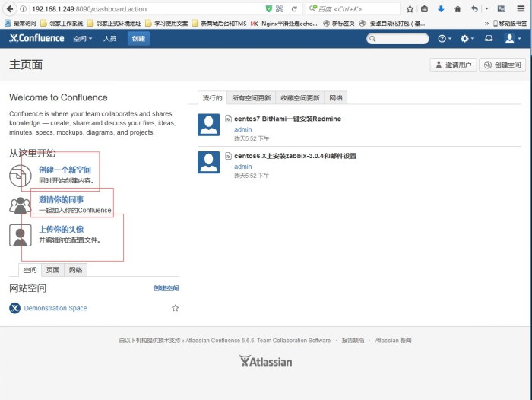Select the 页面 tab in lower left panel
The height and width of the screenshot is (400, 532).
pyautogui.click(x=52, y=270)
